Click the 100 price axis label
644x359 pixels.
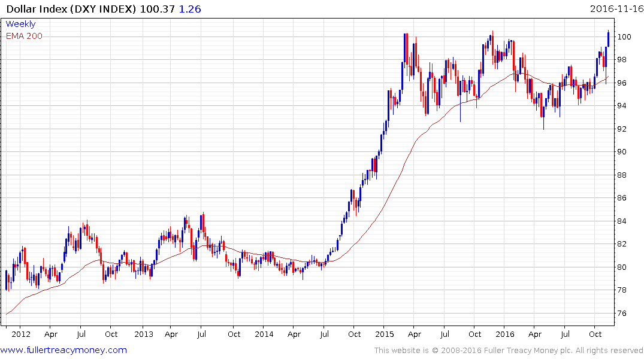coord(624,37)
